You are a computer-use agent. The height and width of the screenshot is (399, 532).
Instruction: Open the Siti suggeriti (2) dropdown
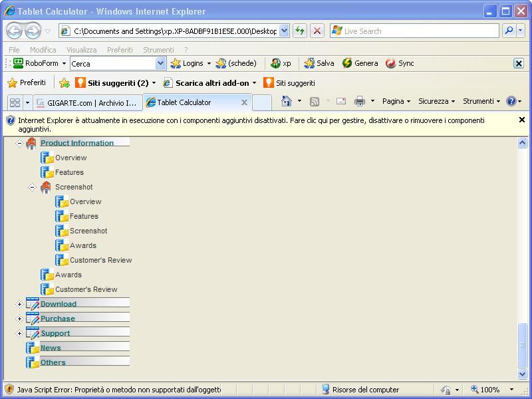pos(154,82)
